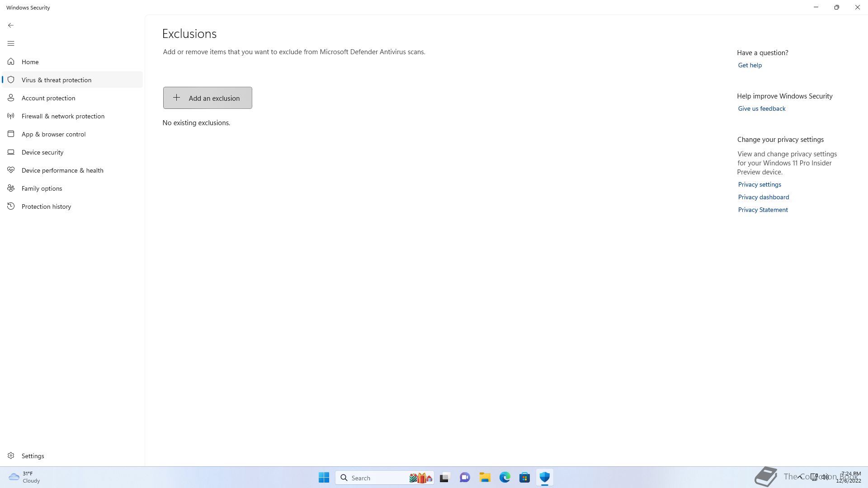This screenshot has height=488, width=868.
Task: Open Microsoft Store from the taskbar
Action: (x=524, y=478)
